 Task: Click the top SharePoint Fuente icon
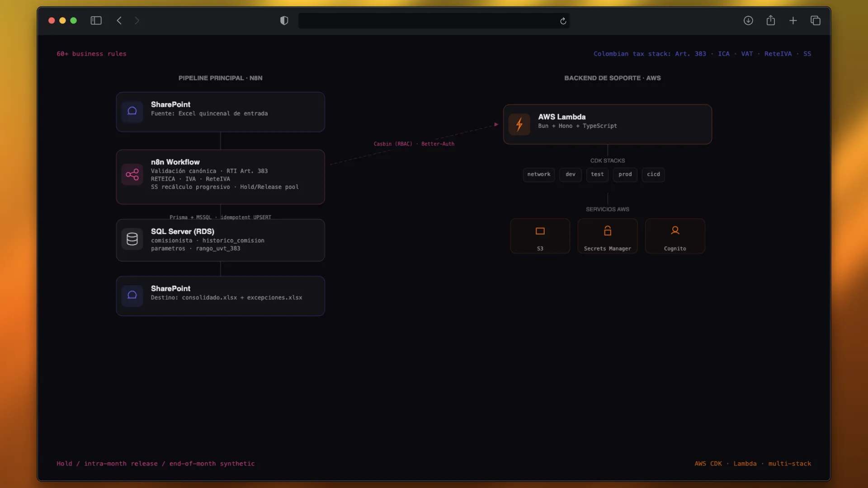pos(132,111)
